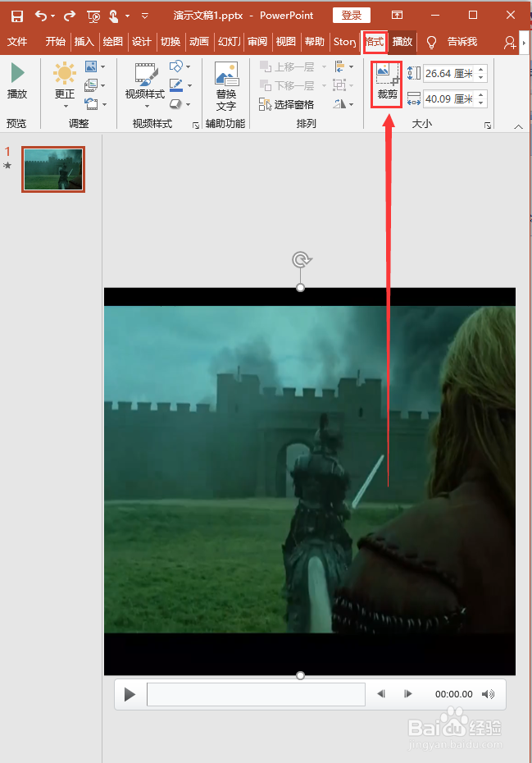Open touch mode dropdown arrow
This screenshot has height=763, width=532.
[x=127, y=16]
